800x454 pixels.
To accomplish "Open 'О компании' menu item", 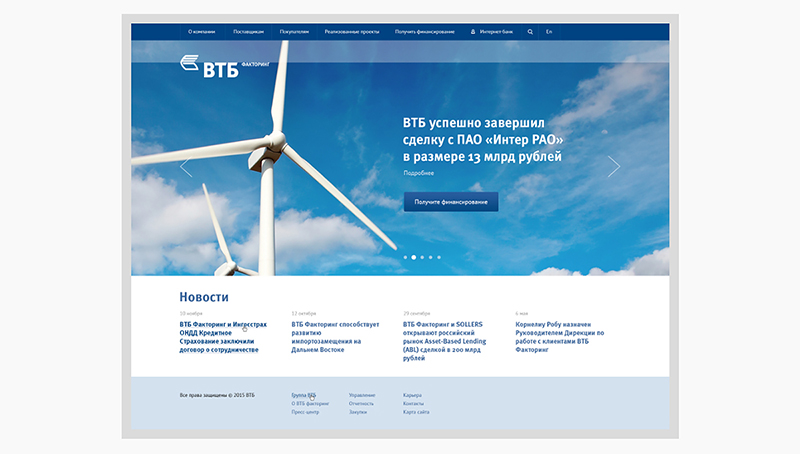I will click(x=202, y=32).
